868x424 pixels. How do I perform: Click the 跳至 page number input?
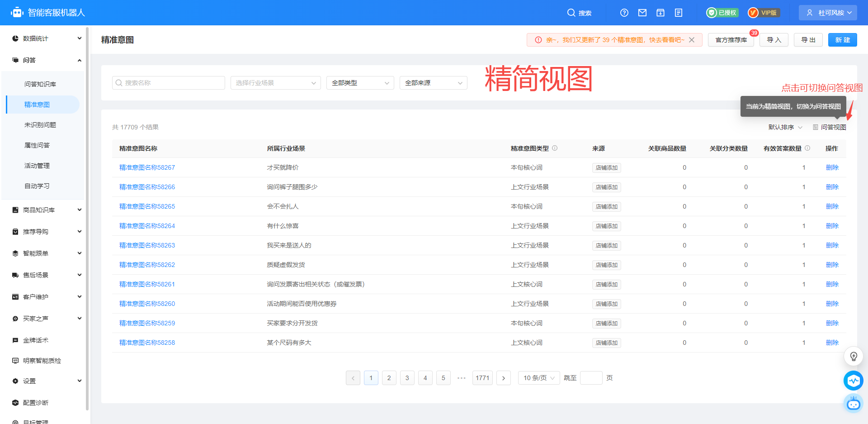(591, 378)
